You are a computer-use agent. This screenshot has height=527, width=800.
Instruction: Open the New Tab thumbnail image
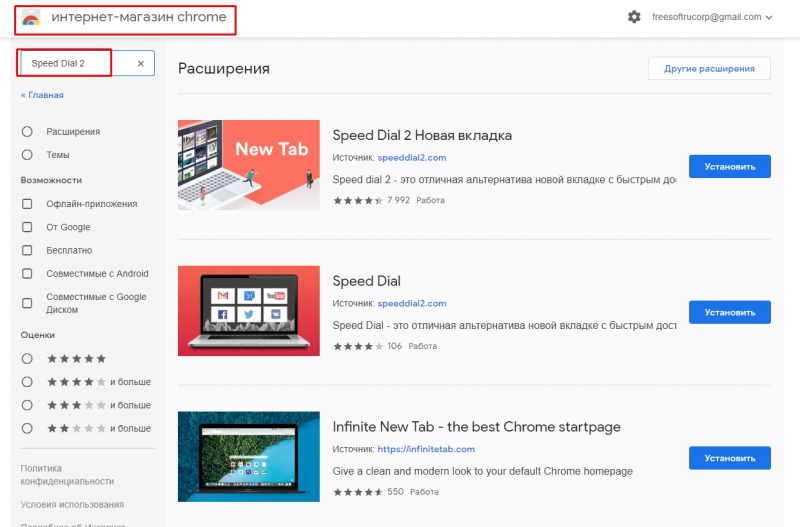pos(249,165)
